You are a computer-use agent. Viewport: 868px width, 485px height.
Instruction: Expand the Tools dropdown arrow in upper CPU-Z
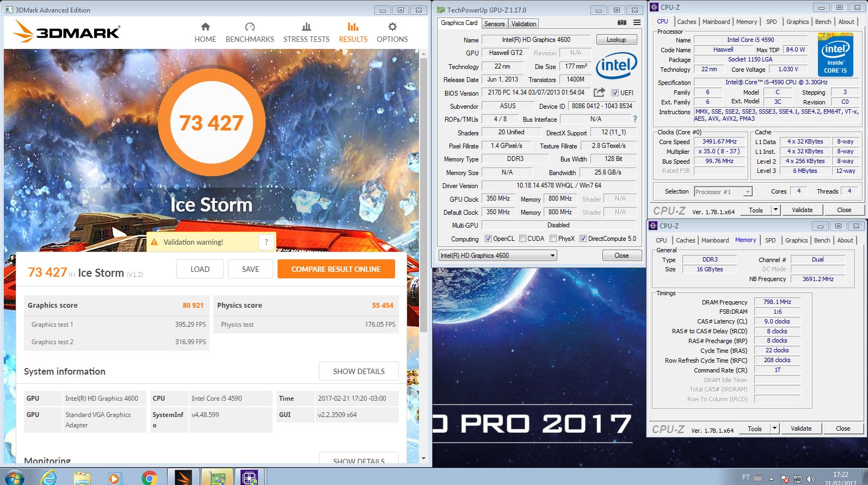[775, 210]
